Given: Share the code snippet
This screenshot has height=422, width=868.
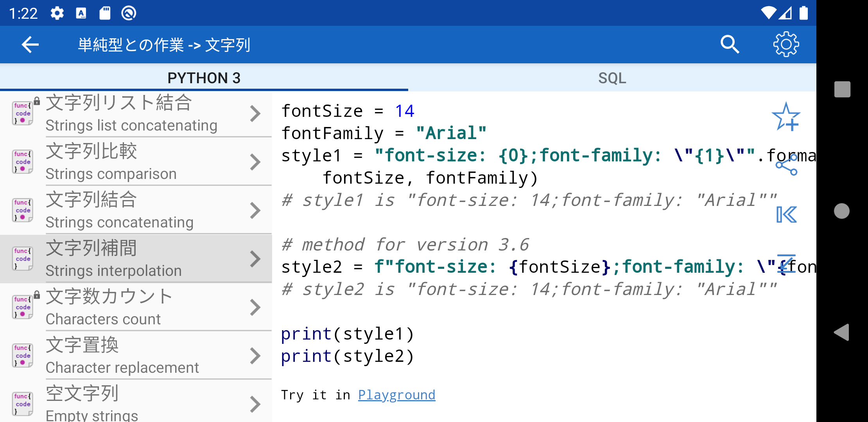Looking at the screenshot, I should 786,165.
